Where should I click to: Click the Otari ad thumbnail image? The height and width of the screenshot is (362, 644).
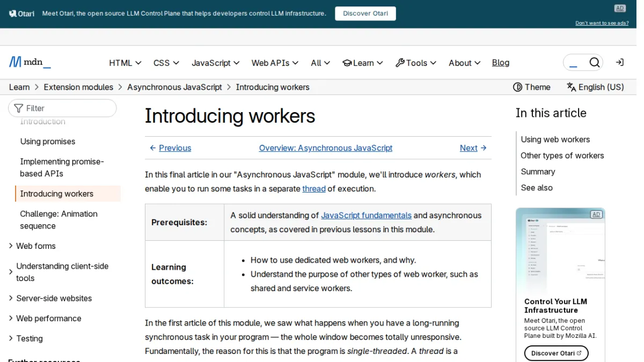tap(560, 250)
